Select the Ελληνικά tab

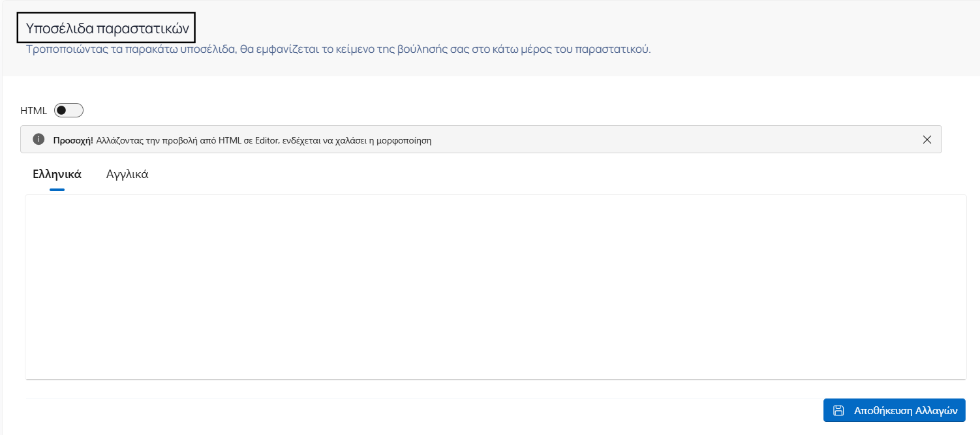pyautogui.click(x=57, y=175)
